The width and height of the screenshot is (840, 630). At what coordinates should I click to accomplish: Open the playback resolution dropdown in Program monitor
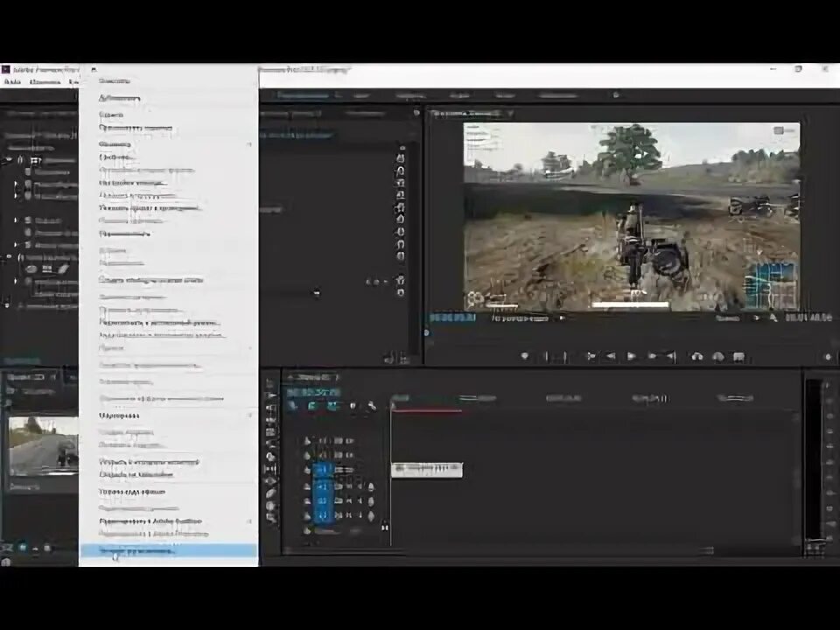point(738,318)
